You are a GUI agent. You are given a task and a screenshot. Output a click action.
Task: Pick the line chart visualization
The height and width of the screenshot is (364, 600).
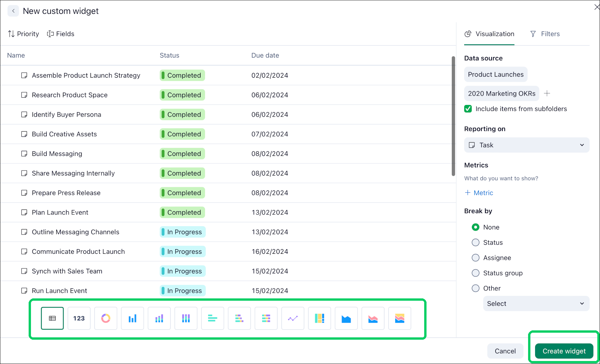tap(293, 318)
